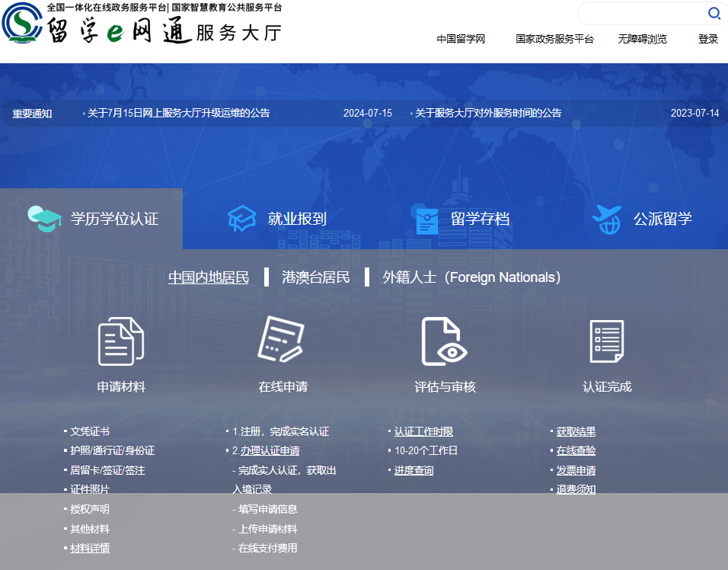Image resolution: width=728 pixels, height=570 pixels.
Task: Click the search magnifier icon
Action: pyautogui.click(x=714, y=14)
